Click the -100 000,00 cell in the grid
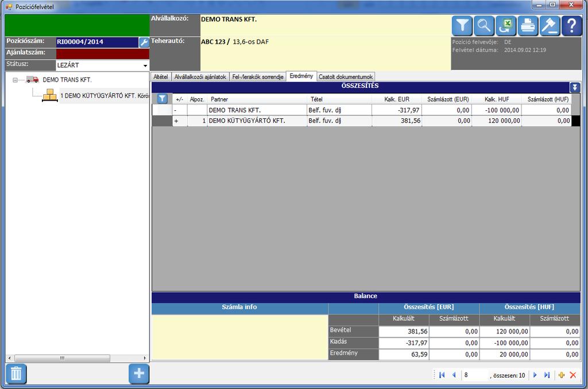Image resolution: width=588 pixels, height=389 pixels. point(497,110)
